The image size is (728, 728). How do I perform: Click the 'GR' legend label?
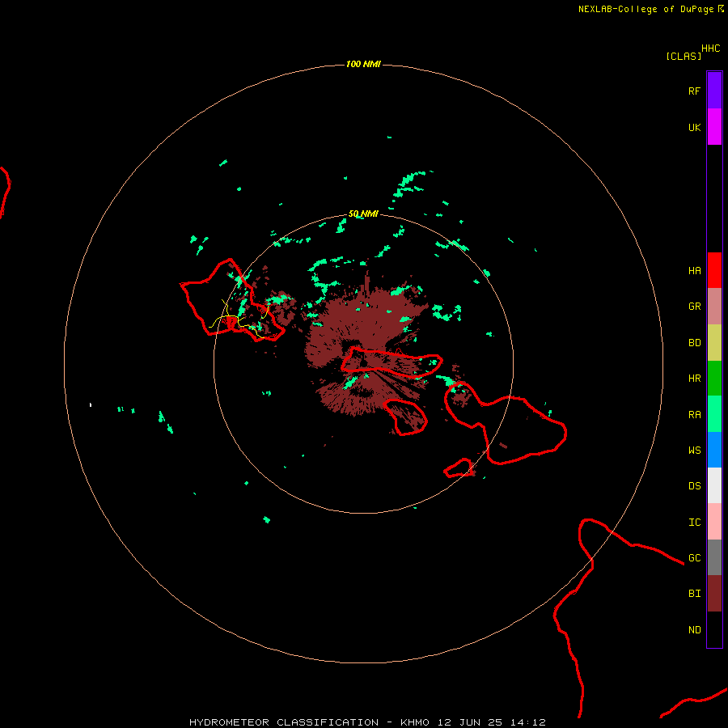coord(694,307)
